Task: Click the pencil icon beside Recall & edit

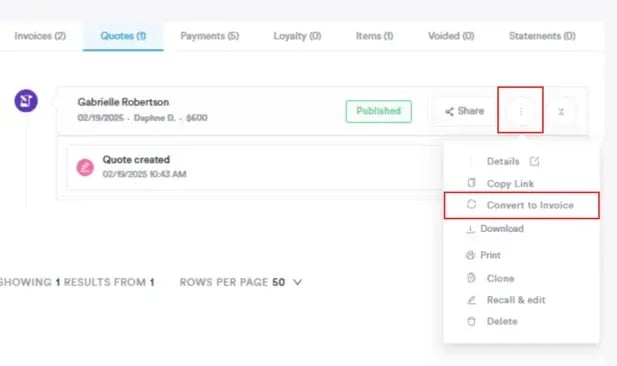Action: 471,300
